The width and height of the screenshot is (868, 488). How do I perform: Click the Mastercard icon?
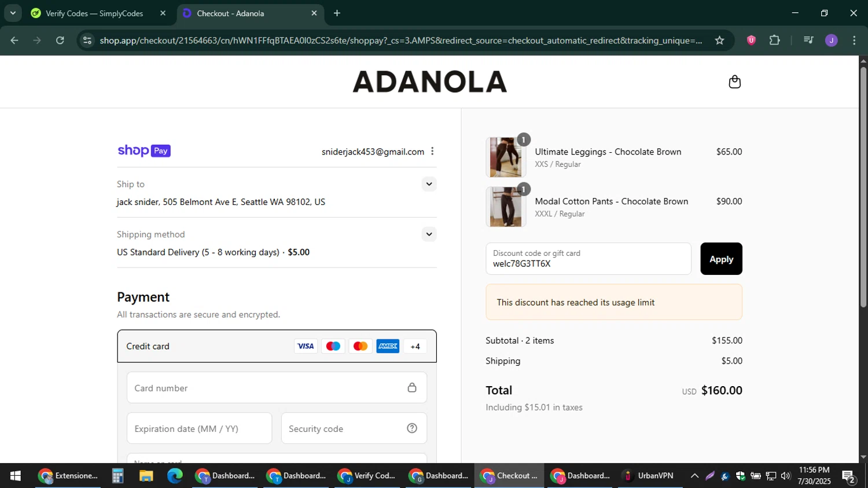click(361, 346)
